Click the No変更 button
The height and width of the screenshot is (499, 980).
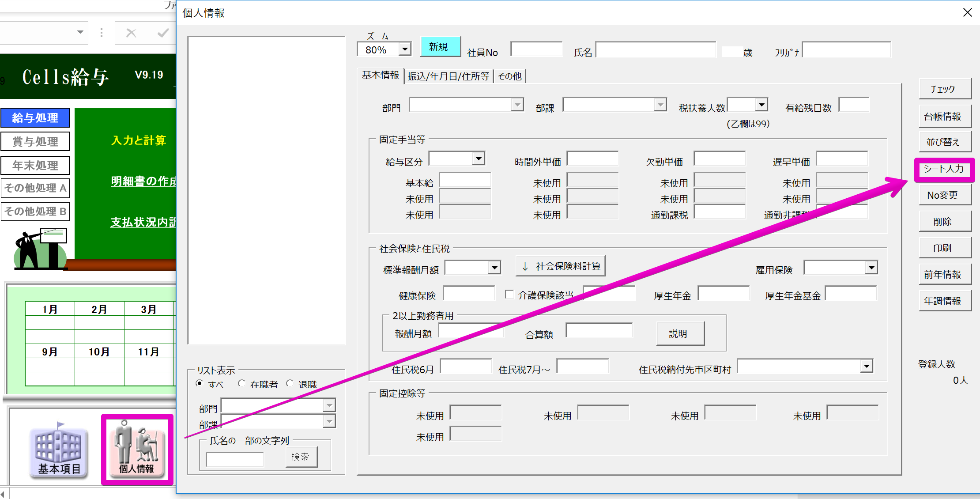(945, 195)
